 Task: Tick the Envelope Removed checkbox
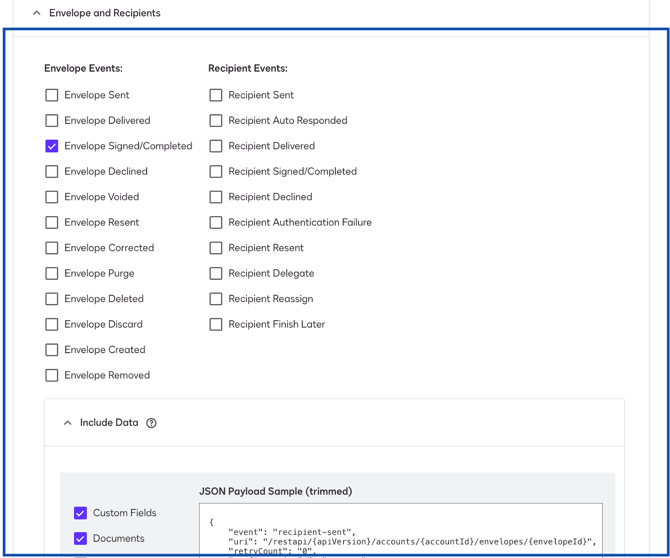tap(52, 376)
